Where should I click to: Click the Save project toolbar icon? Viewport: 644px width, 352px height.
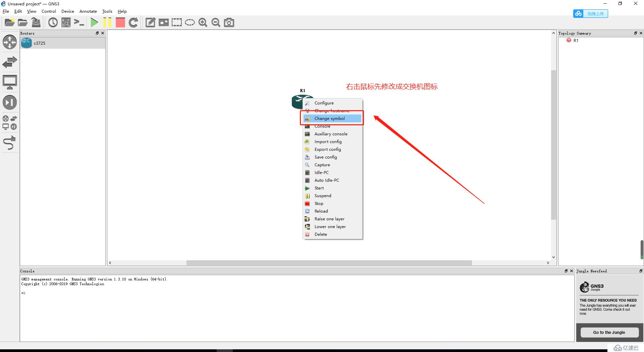pos(36,23)
